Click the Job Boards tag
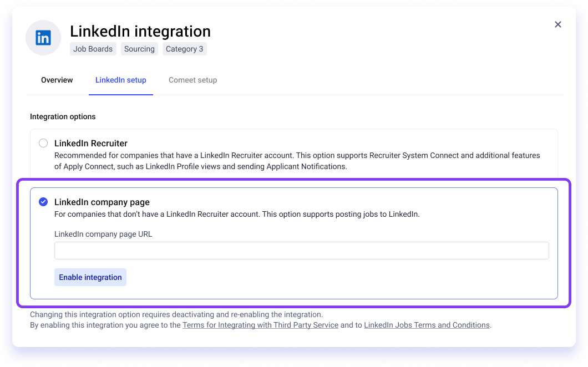 click(x=93, y=49)
